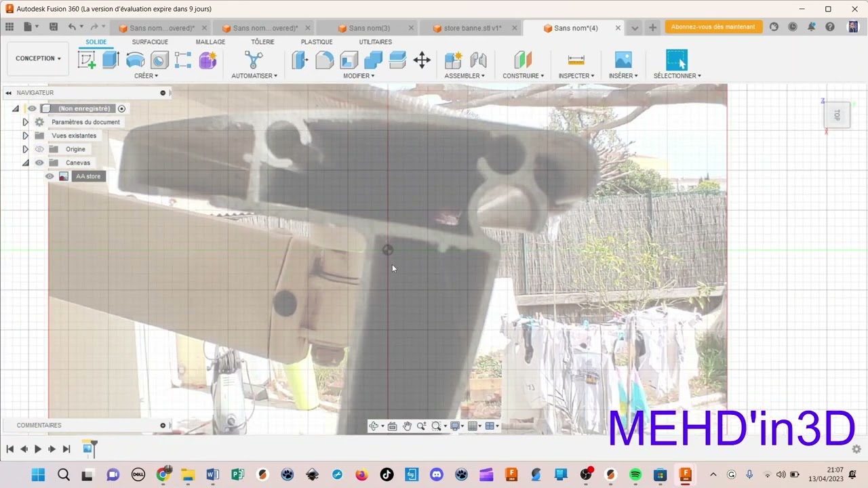868x488 pixels.
Task: Click the New Component icon in Assembler
Action: (453, 60)
